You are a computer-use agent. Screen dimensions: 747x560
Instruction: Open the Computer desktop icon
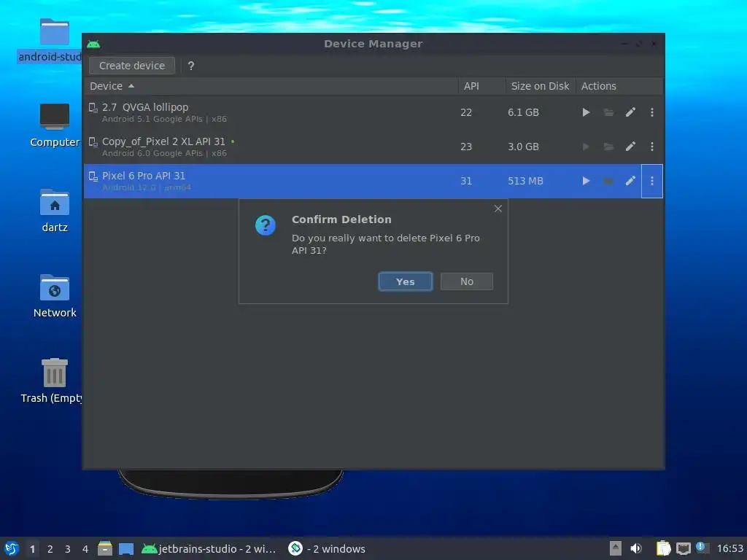click(x=54, y=125)
